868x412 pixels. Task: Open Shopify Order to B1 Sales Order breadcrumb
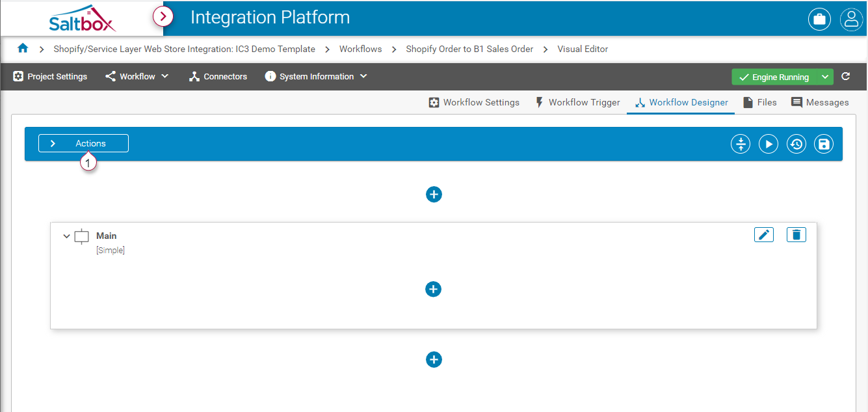469,49
